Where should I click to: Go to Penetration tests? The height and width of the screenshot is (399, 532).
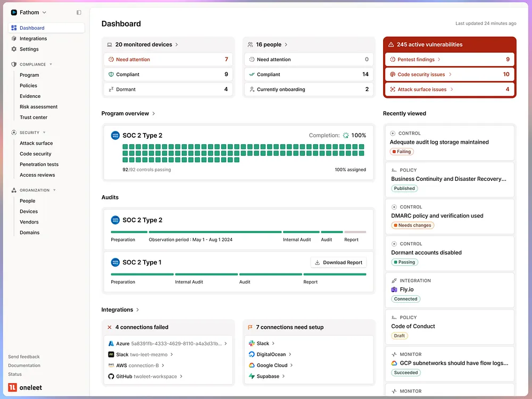[x=39, y=164]
